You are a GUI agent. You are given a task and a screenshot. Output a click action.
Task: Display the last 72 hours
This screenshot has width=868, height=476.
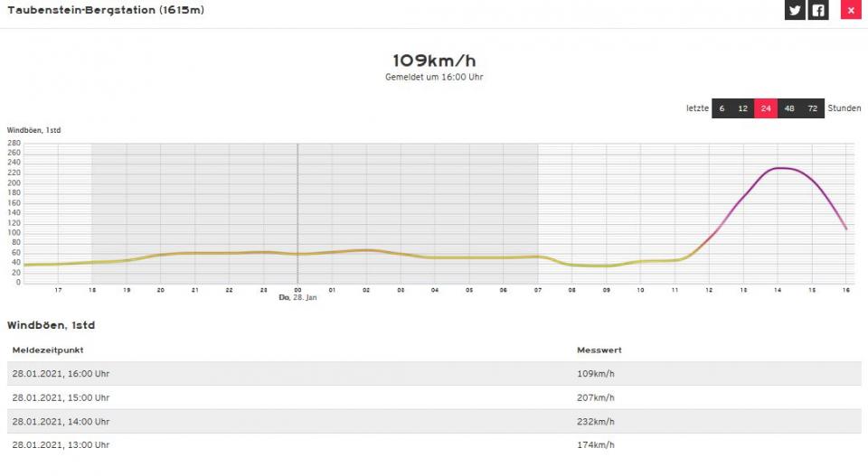pyautogui.click(x=813, y=108)
